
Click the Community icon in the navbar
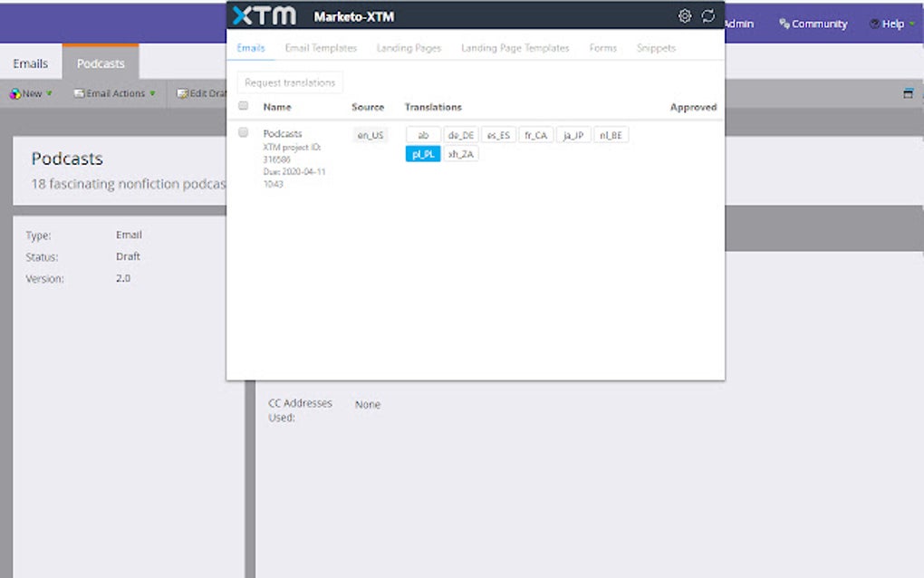point(783,24)
